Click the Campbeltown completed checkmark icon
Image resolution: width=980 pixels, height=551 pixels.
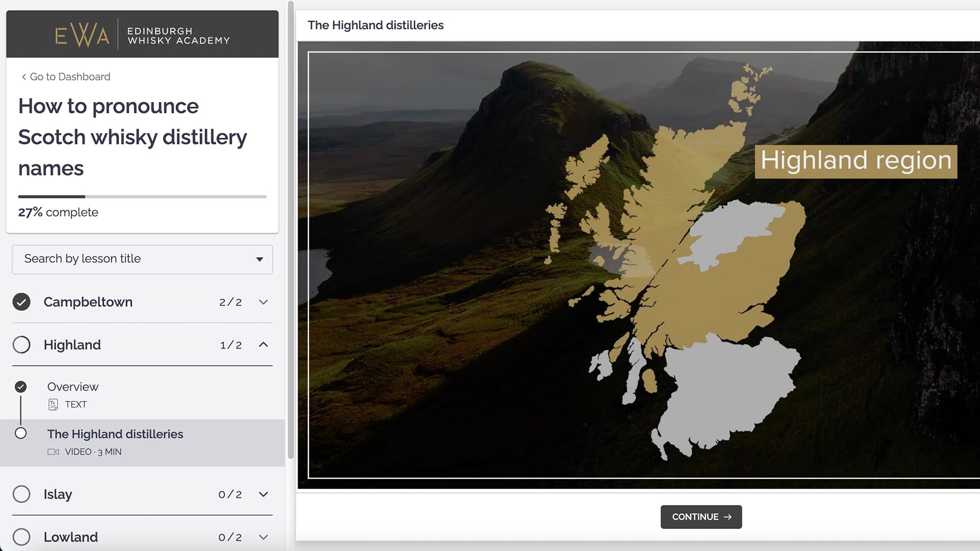pyautogui.click(x=21, y=302)
